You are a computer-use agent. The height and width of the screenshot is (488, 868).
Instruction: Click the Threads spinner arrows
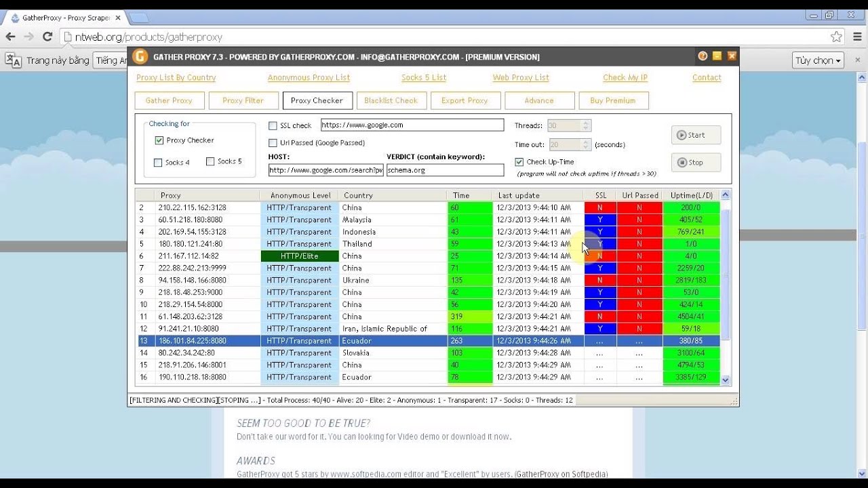coord(587,125)
